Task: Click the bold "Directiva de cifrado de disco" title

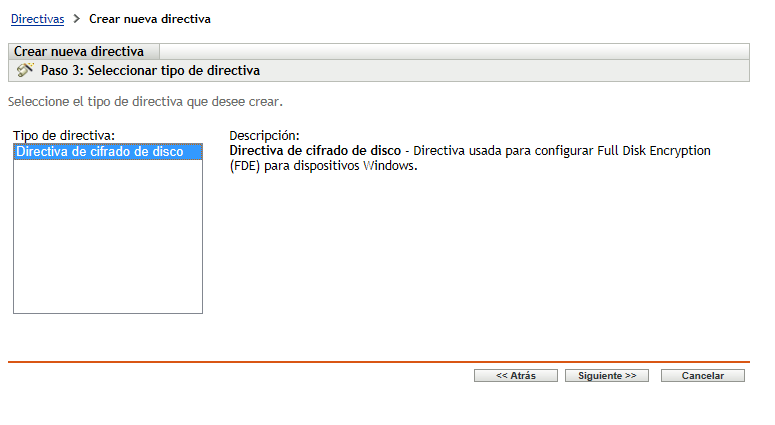Action: click(315, 151)
